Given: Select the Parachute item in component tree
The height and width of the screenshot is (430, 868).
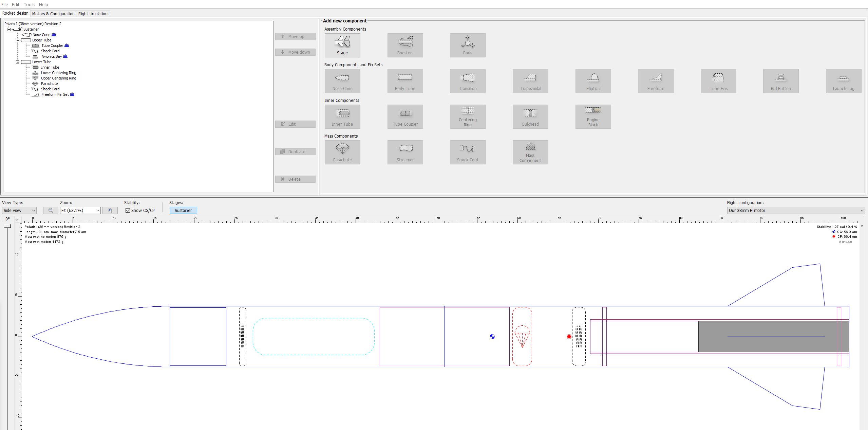Looking at the screenshot, I should (49, 84).
